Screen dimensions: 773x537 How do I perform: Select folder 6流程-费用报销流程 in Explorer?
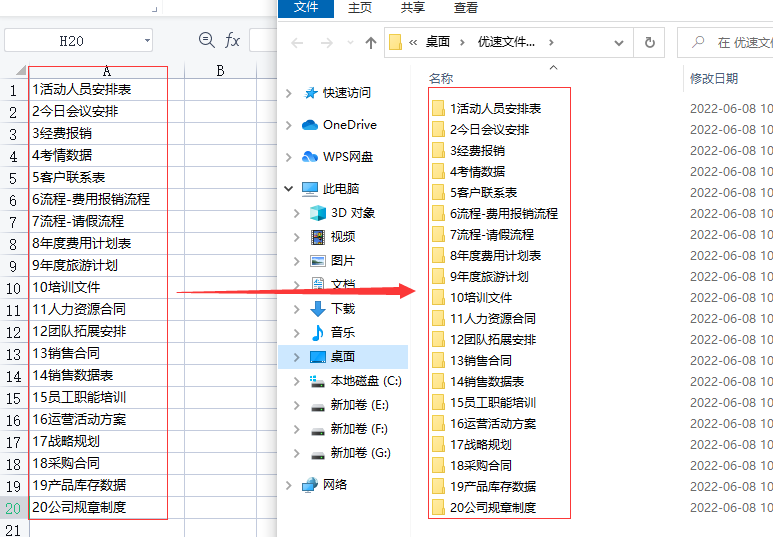503,214
